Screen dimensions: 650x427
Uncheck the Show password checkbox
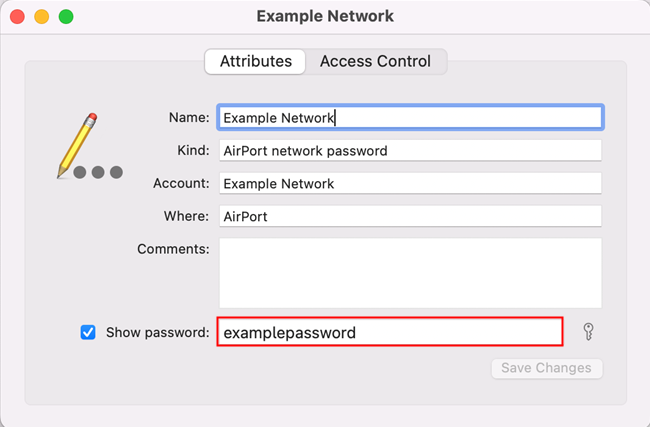(88, 333)
